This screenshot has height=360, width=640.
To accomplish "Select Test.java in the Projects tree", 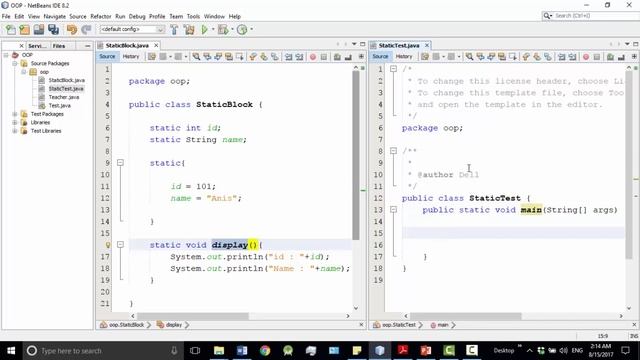I will point(60,106).
